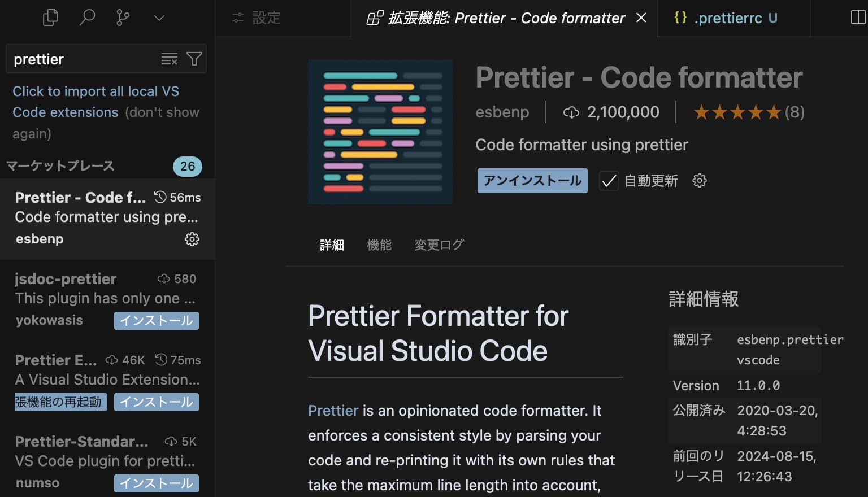Click the Code formatter using prettier description
Screen dimensions: 868x497
[x=581, y=145]
